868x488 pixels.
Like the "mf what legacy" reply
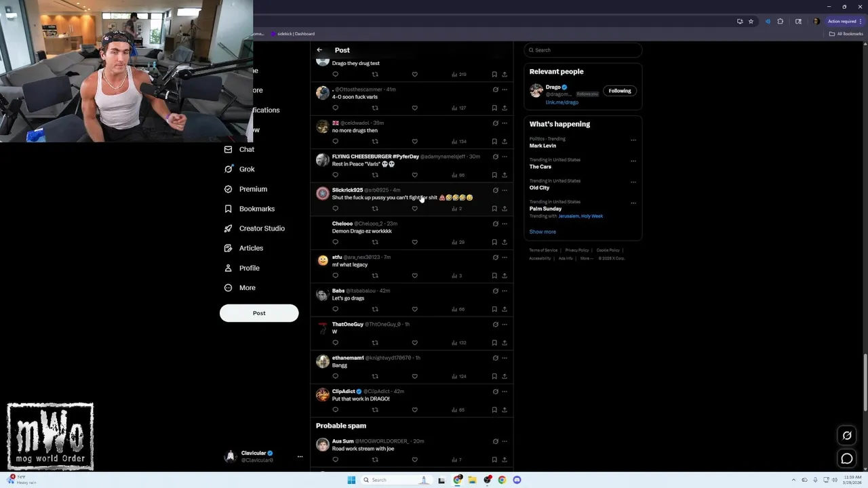click(x=415, y=276)
